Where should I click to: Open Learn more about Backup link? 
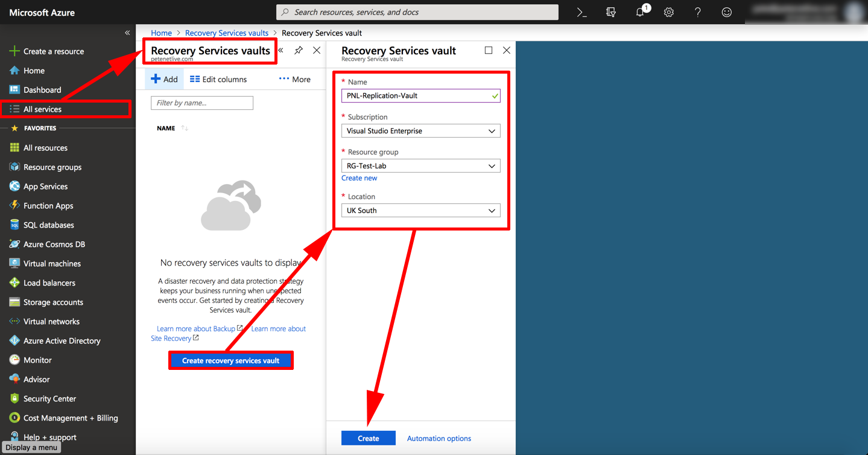(200, 329)
